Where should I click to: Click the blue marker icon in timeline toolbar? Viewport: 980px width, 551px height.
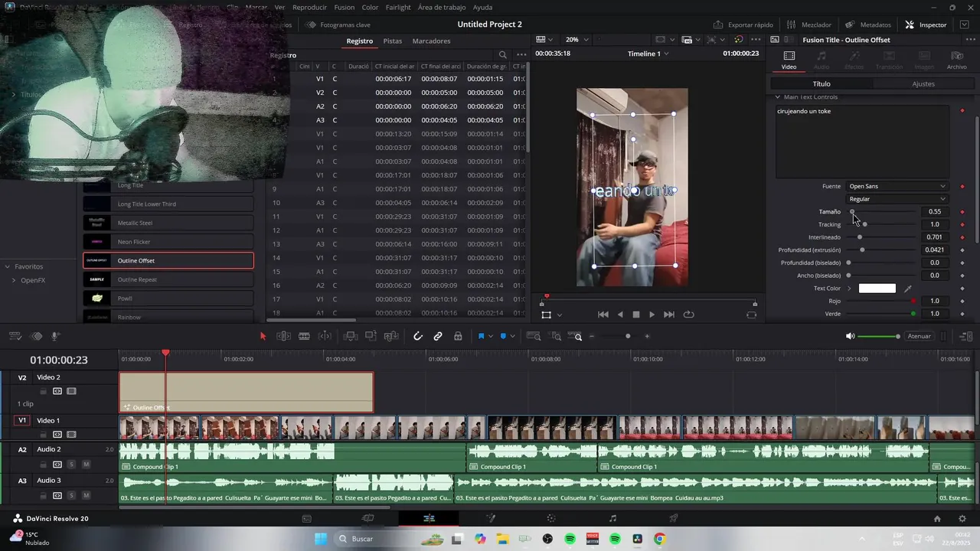click(503, 336)
